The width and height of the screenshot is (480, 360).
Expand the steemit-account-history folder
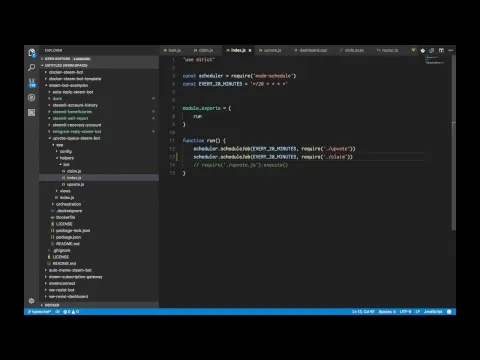(x=99, y=105)
